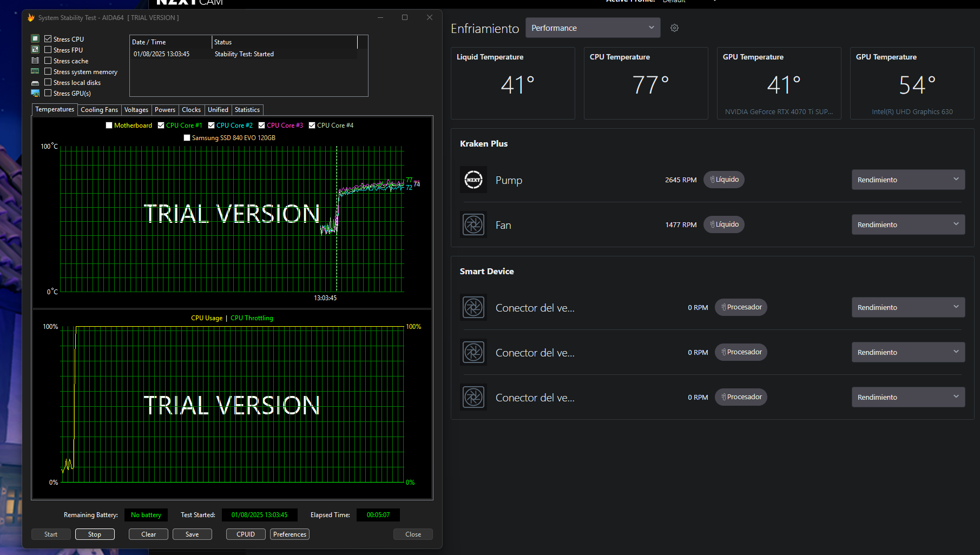Switch to the Cooling Fans tab
The height and width of the screenshot is (555, 980).
[x=99, y=110]
